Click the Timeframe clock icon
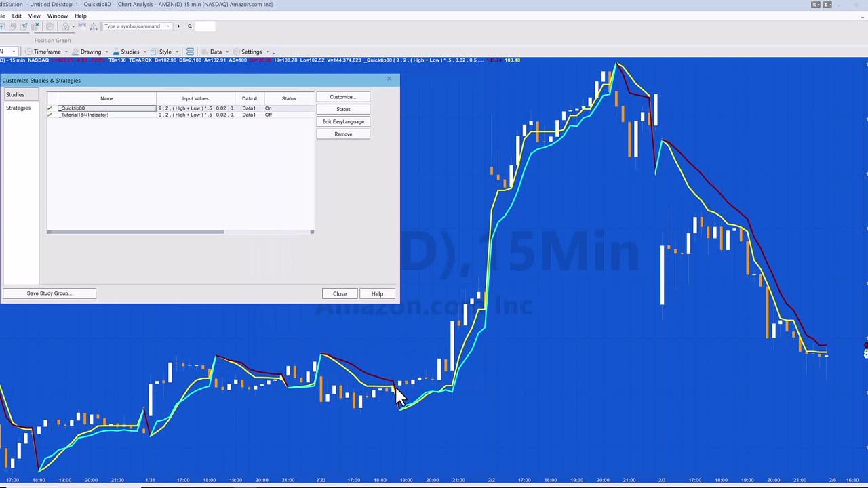The height and width of the screenshot is (488, 868). [x=28, y=52]
